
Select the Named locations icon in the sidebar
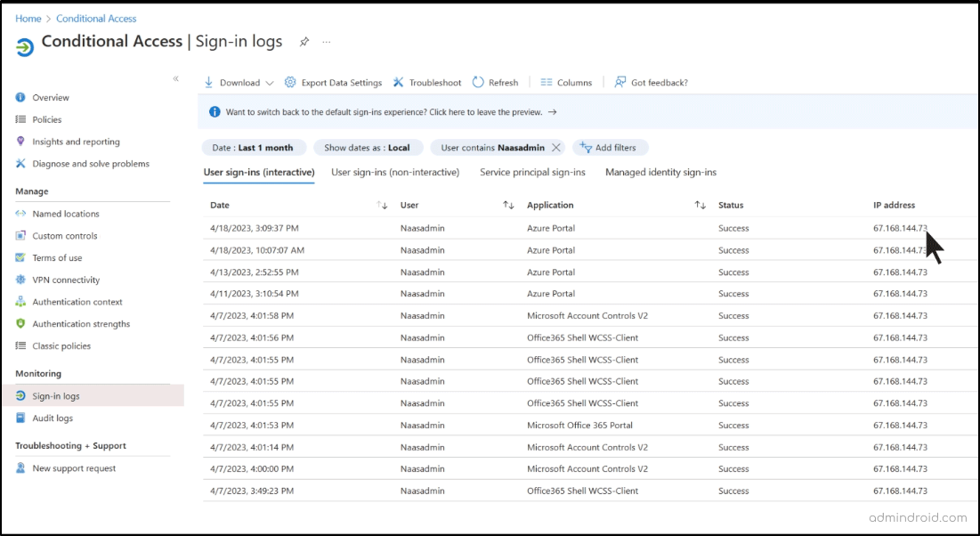(19, 213)
